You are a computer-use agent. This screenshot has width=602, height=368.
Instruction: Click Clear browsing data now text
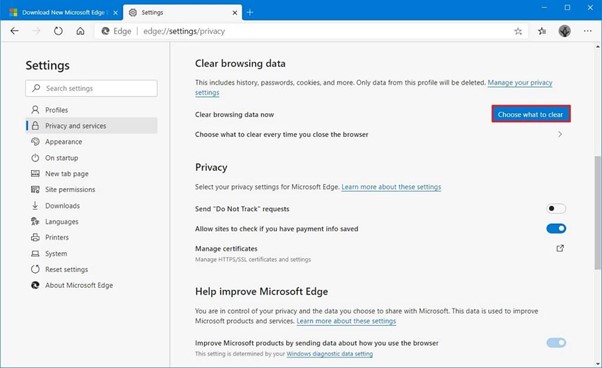pyautogui.click(x=235, y=114)
